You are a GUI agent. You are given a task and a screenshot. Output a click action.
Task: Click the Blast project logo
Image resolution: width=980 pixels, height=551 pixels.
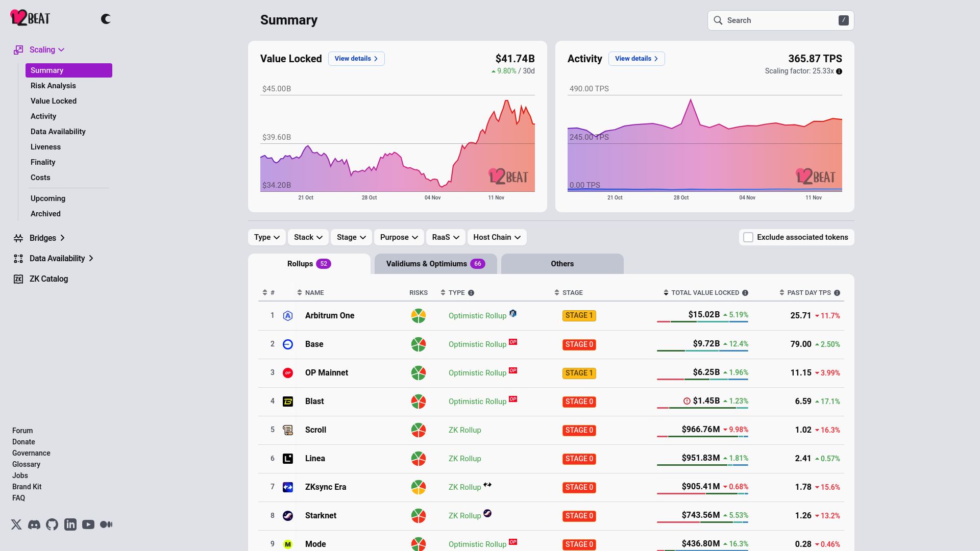tap(288, 402)
